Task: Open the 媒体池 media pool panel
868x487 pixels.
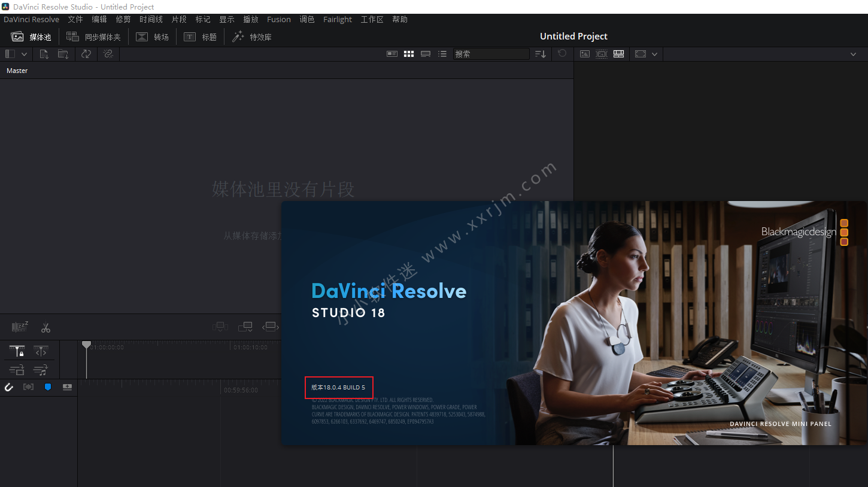Action: tap(31, 37)
